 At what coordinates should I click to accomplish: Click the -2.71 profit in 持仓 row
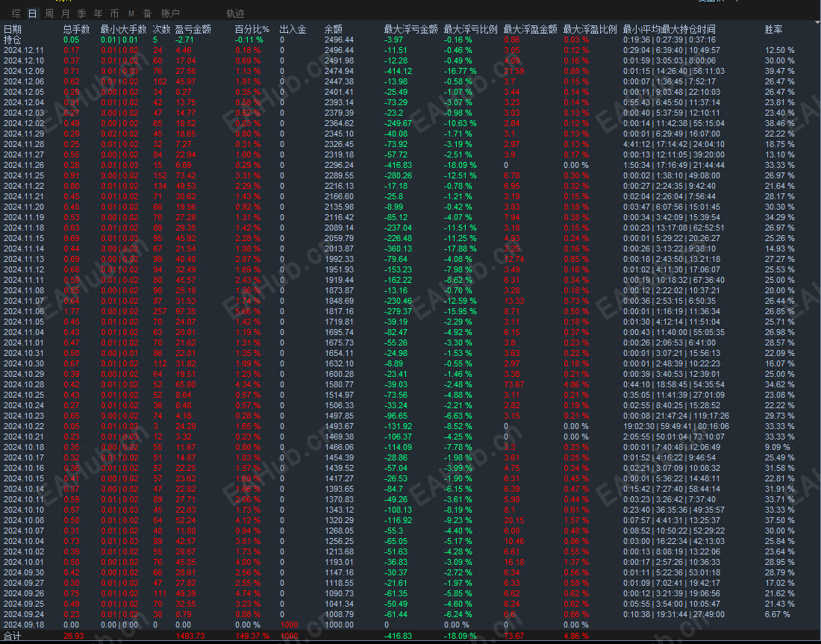click(x=184, y=40)
